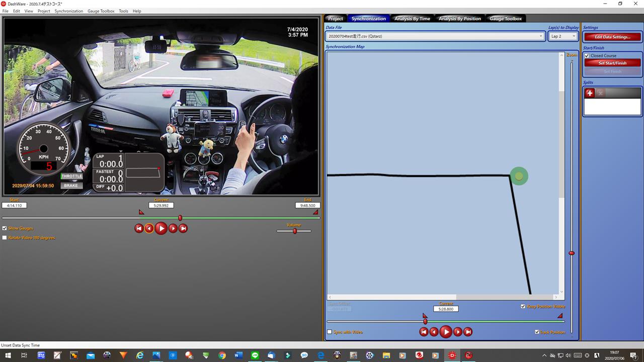Open the View menu

29,11
